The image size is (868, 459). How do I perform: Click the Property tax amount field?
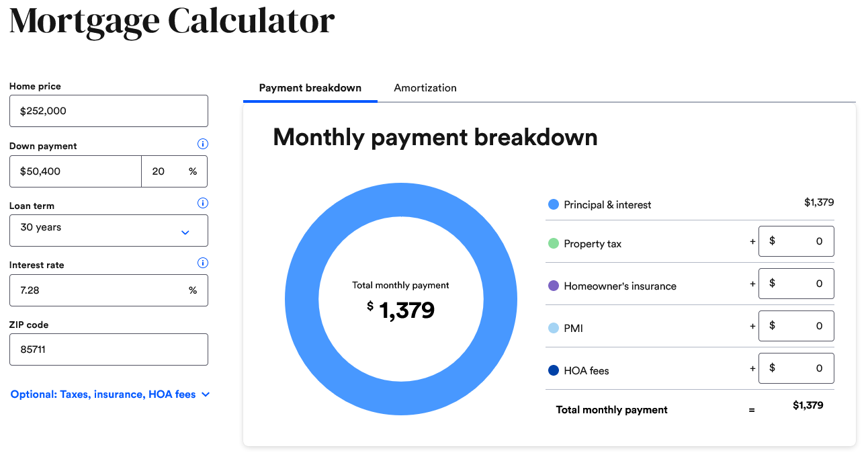[x=796, y=241]
